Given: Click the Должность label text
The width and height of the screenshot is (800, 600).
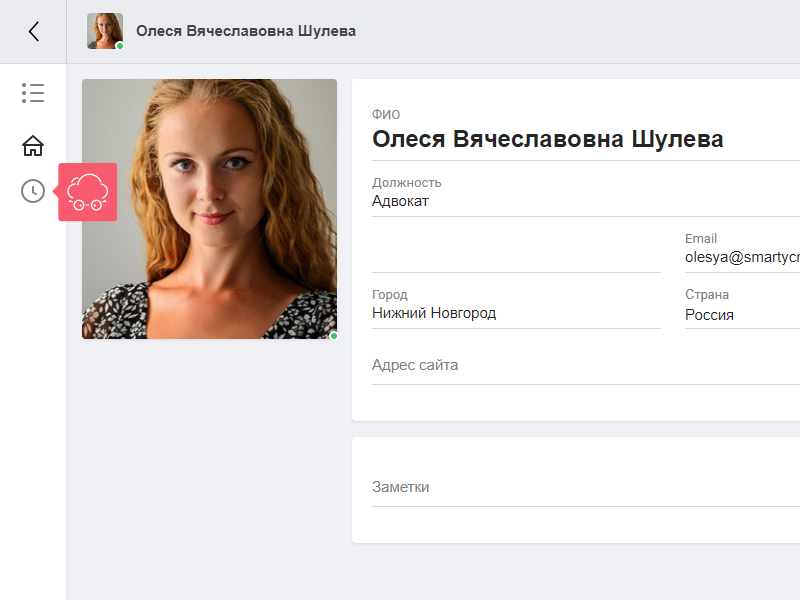Looking at the screenshot, I should [407, 183].
